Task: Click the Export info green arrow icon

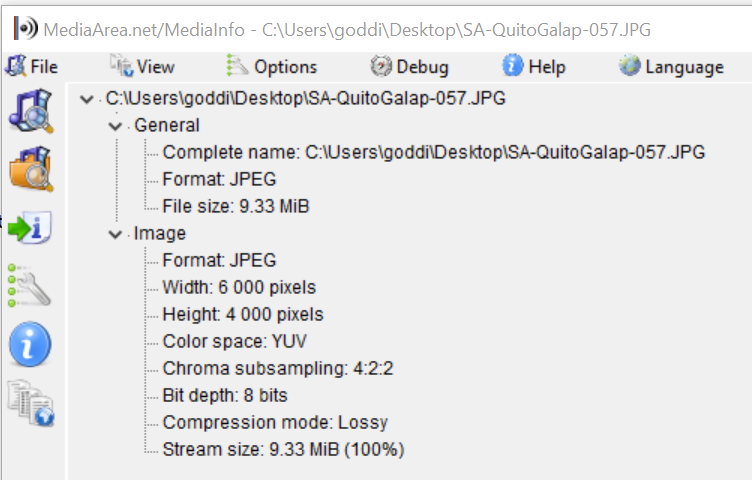Action: (x=30, y=227)
